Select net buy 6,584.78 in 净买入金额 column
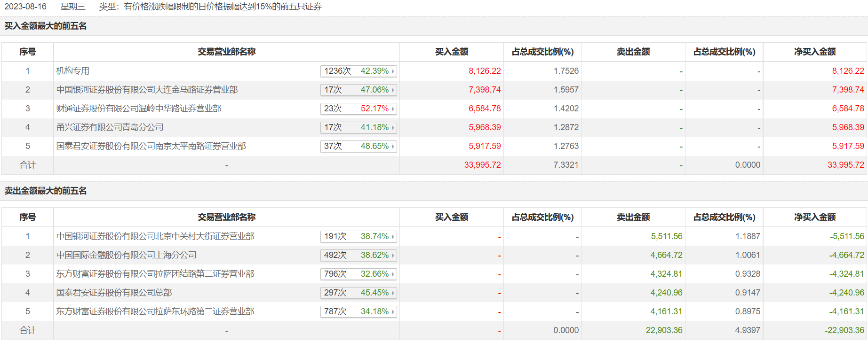The image size is (868, 342). point(848,109)
